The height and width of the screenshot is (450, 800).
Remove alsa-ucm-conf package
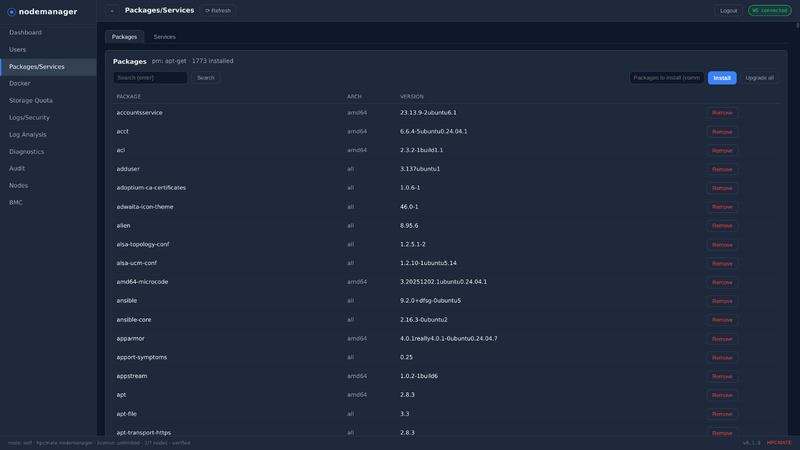coord(722,264)
